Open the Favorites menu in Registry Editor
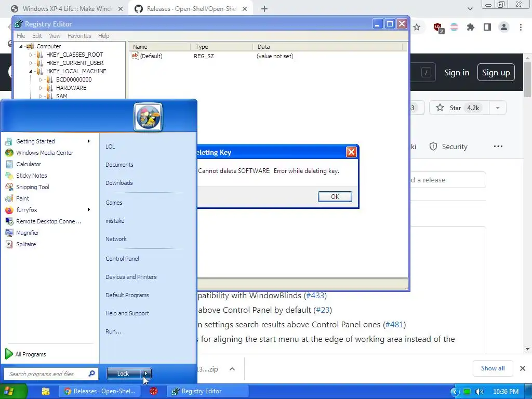532x399 pixels. coord(79,36)
